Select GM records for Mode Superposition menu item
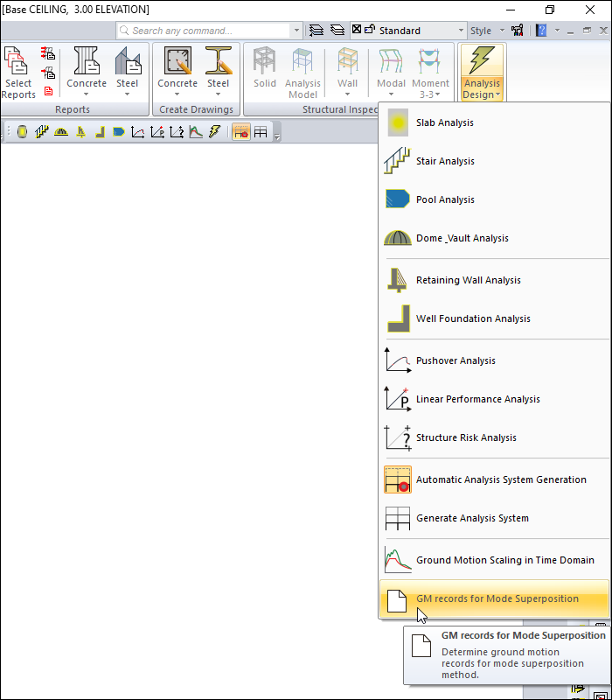612x700 pixels. click(494, 598)
